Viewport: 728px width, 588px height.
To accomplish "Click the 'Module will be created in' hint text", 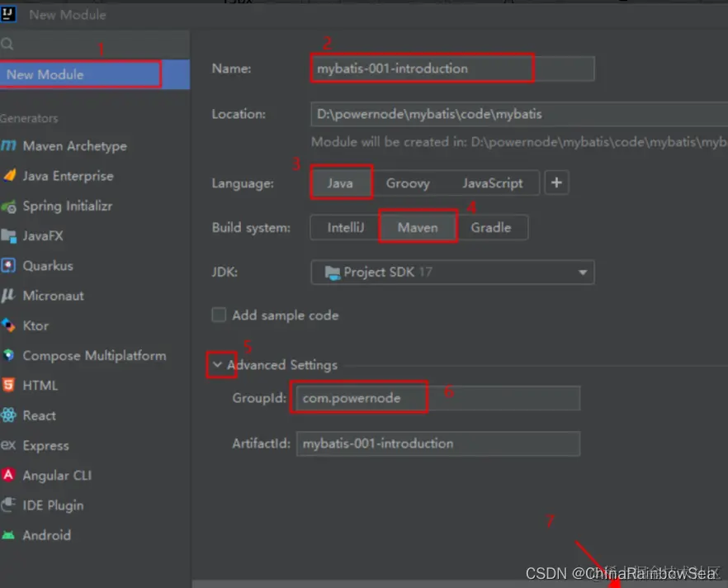I will [519, 142].
